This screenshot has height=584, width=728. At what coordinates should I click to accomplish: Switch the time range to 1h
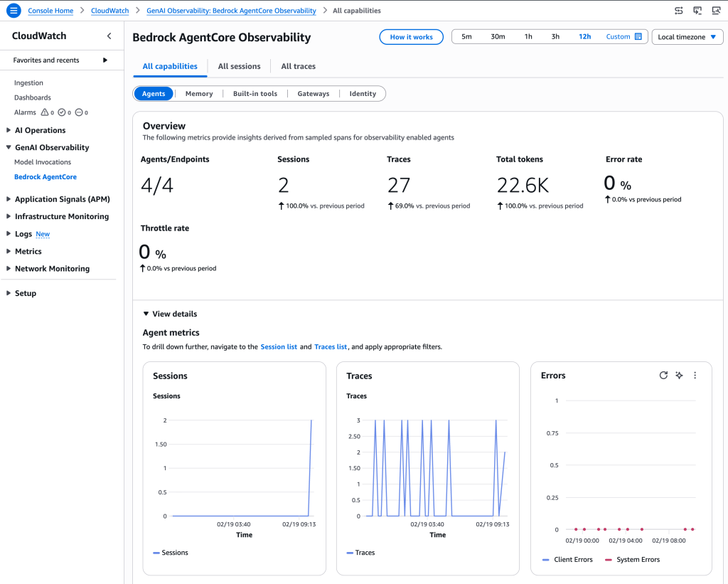[x=528, y=37]
